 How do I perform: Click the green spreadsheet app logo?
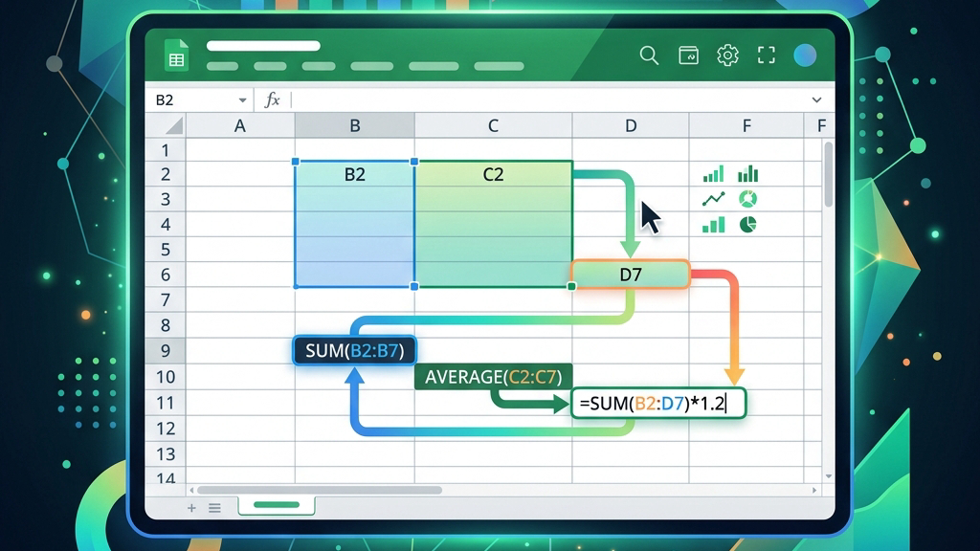[176, 55]
